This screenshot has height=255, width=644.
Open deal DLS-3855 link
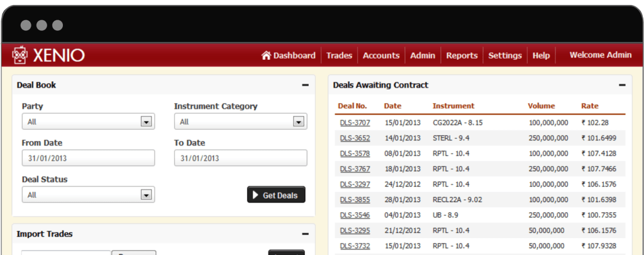pyautogui.click(x=355, y=200)
